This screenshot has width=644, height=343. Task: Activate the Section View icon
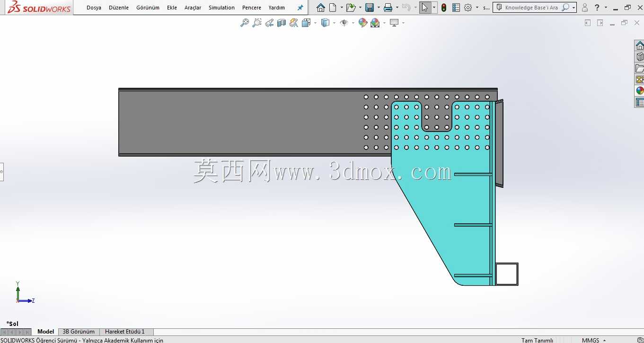point(282,23)
